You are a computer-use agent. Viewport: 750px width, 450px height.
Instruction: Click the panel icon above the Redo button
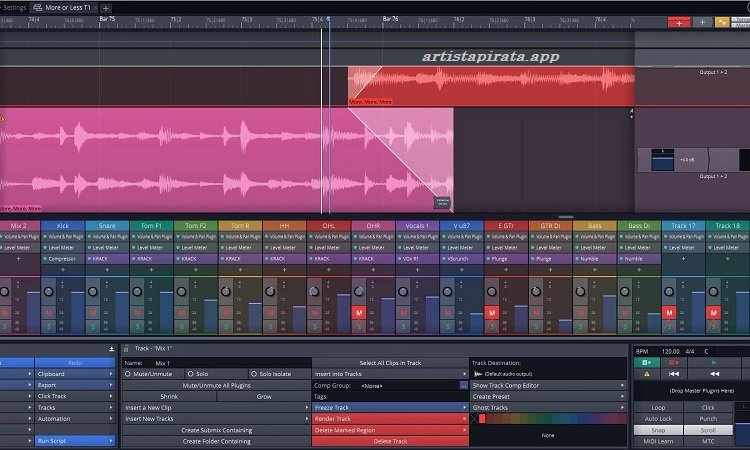(111, 349)
